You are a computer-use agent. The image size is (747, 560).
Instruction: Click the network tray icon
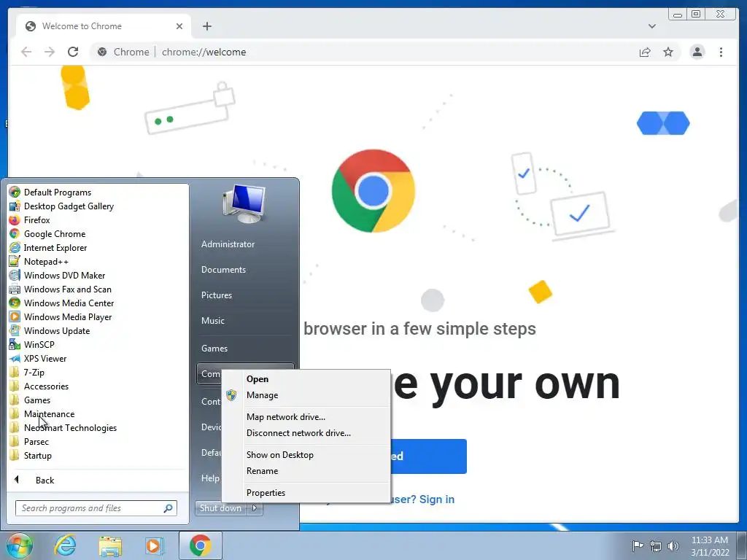click(x=656, y=545)
